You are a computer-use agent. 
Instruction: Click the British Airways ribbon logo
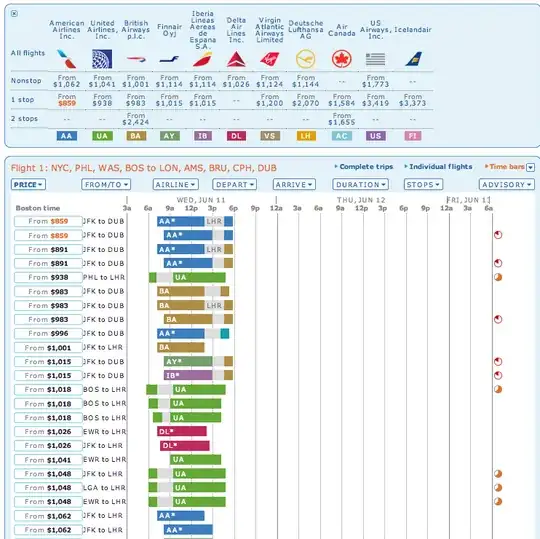pyautogui.click(x=136, y=59)
